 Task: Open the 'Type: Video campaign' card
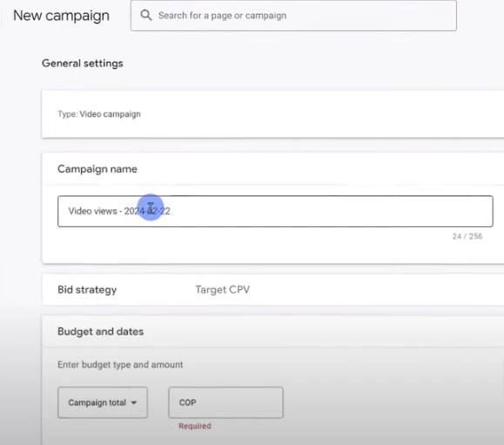(x=272, y=114)
